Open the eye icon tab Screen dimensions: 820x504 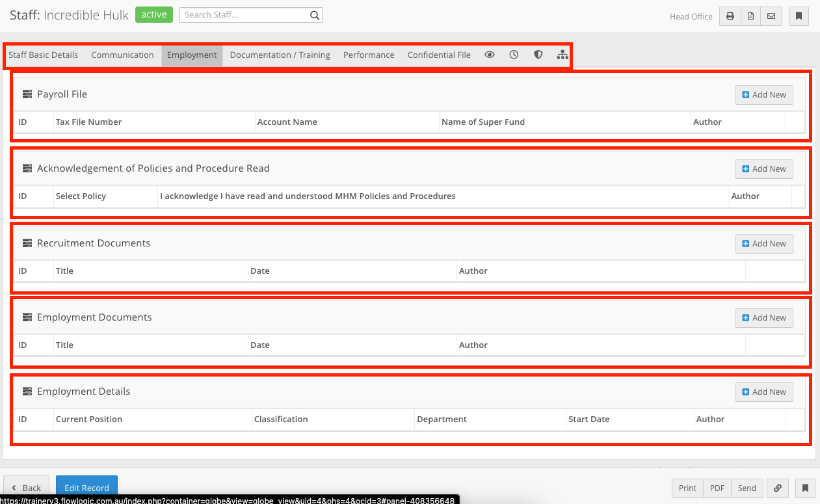[490, 55]
